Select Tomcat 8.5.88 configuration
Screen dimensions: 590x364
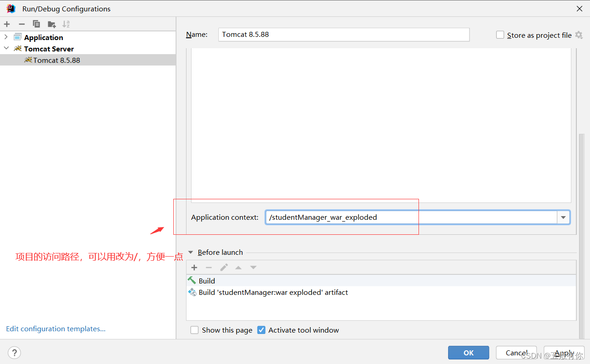[x=88, y=60]
